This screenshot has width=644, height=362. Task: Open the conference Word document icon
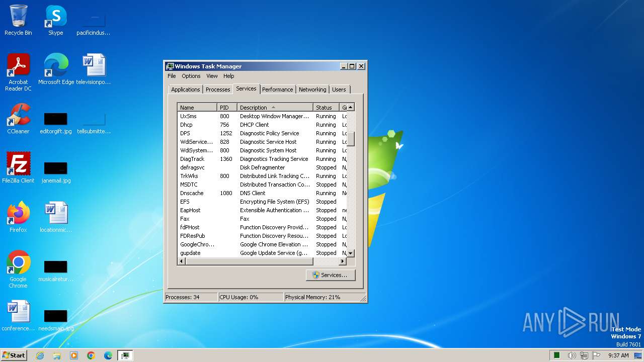(x=18, y=315)
